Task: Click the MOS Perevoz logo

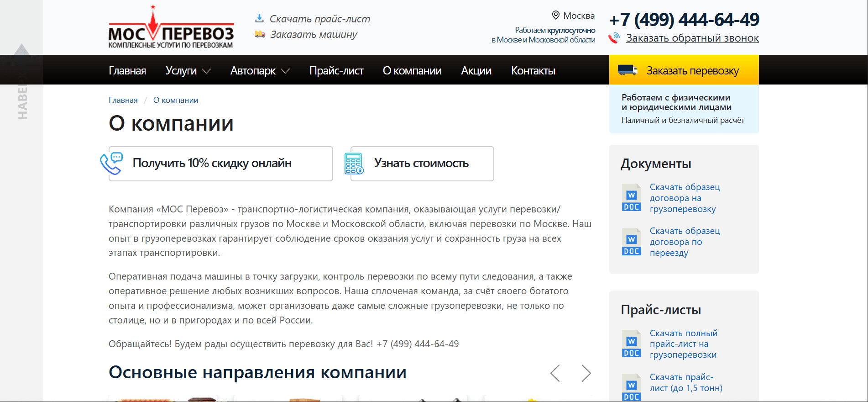Action: 171,28
